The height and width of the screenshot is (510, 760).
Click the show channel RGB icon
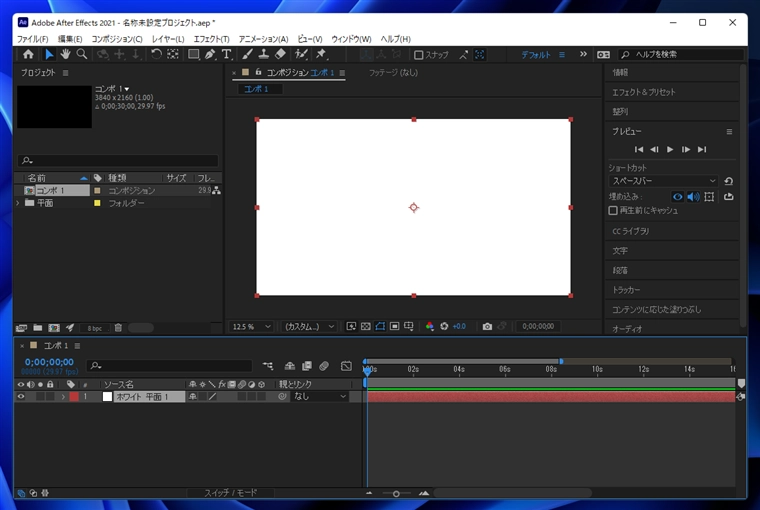click(x=429, y=327)
